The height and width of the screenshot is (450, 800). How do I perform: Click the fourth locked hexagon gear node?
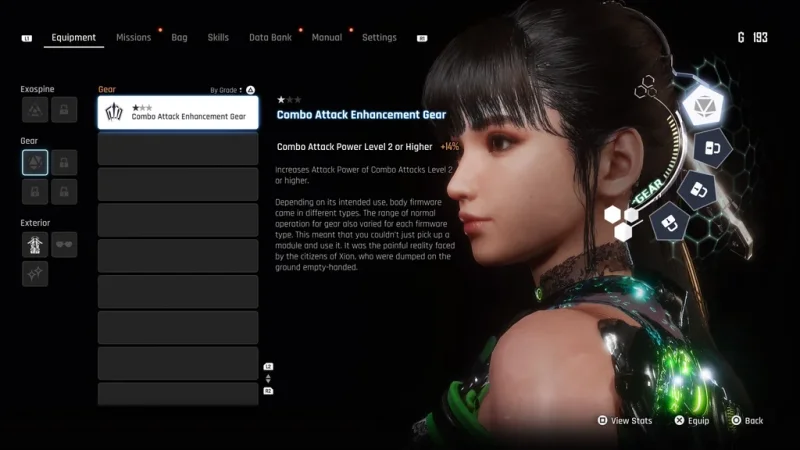coord(669,222)
